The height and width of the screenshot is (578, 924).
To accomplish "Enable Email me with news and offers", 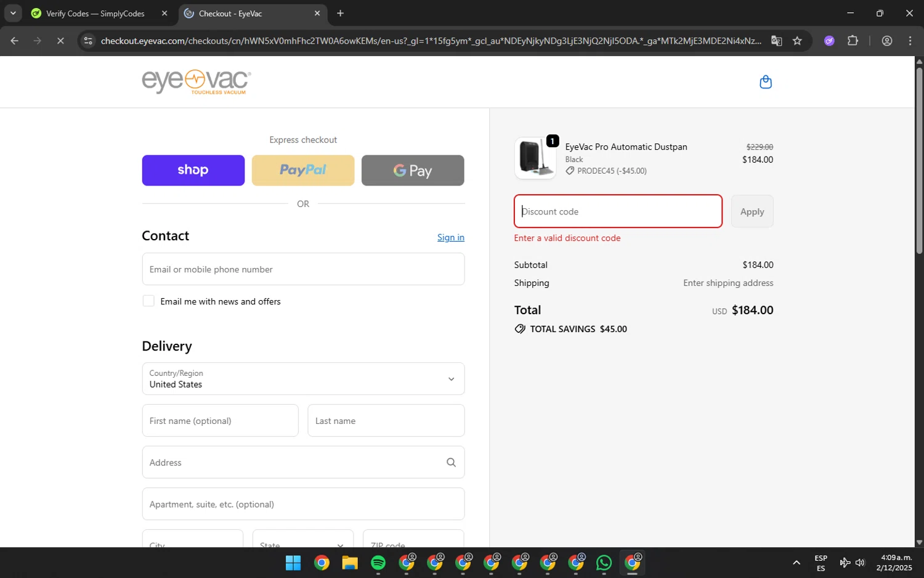I will pyautogui.click(x=148, y=301).
